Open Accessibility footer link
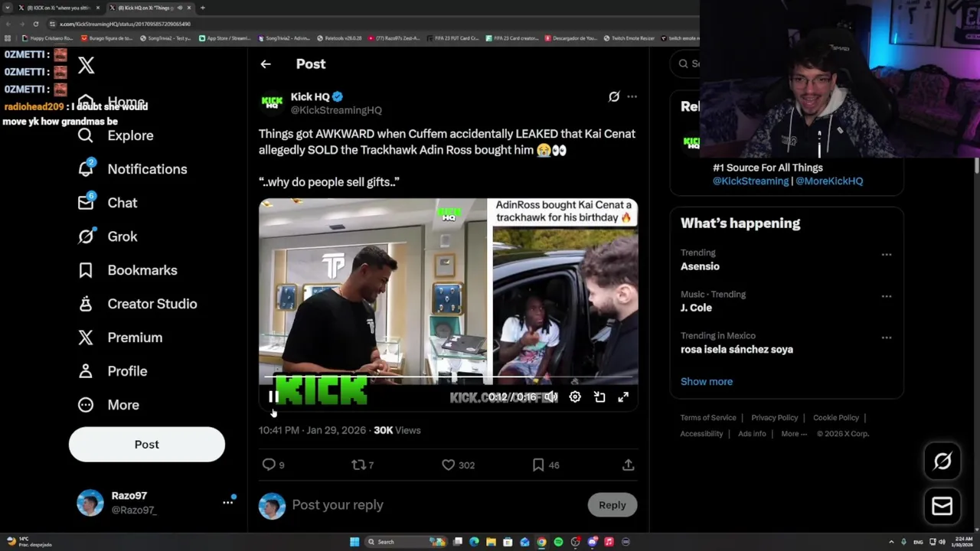Viewport: 980px width, 551px height. [701, 434]
